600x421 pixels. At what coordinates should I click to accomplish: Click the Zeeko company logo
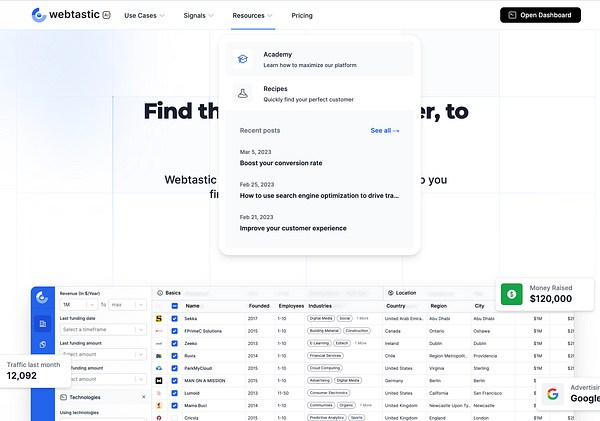(x=159, y=343)
